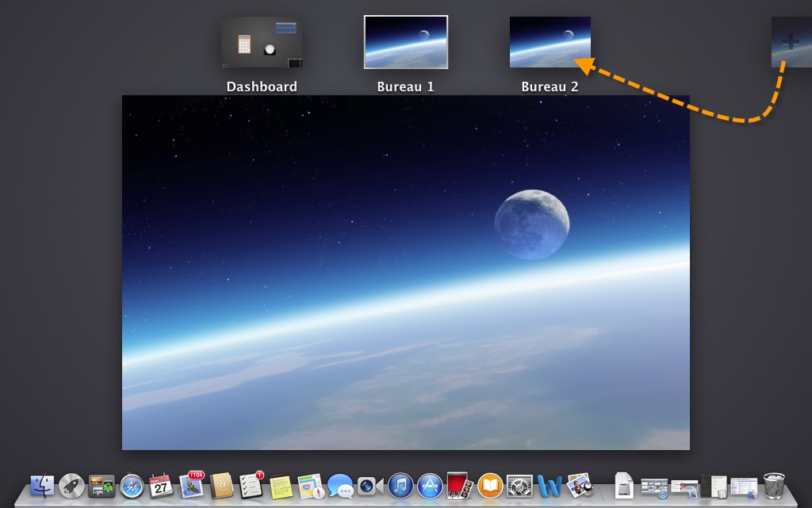Open the Dashboard space thumbnail
The height and width of the screenshot is (508, 812).
[262, 43]
